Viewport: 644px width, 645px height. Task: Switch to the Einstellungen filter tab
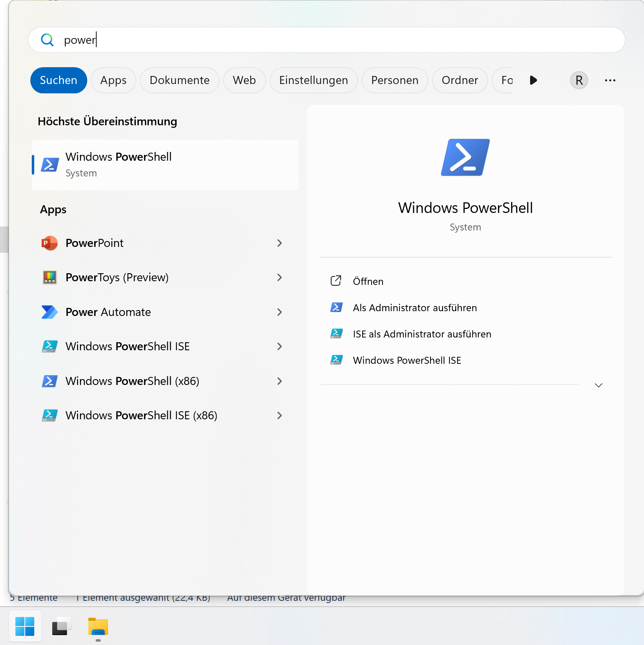[x=313, y=80]
